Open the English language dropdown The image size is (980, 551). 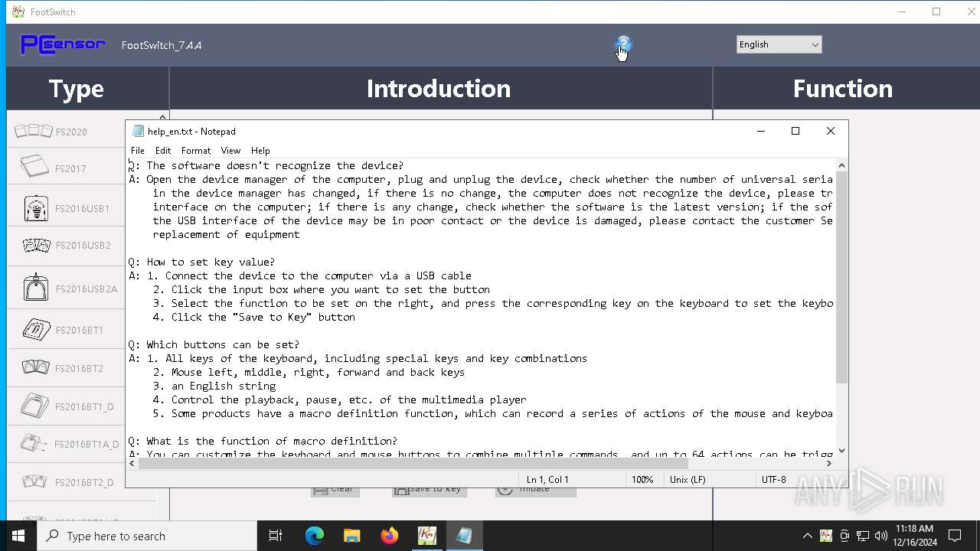click(x=779, y=44)
